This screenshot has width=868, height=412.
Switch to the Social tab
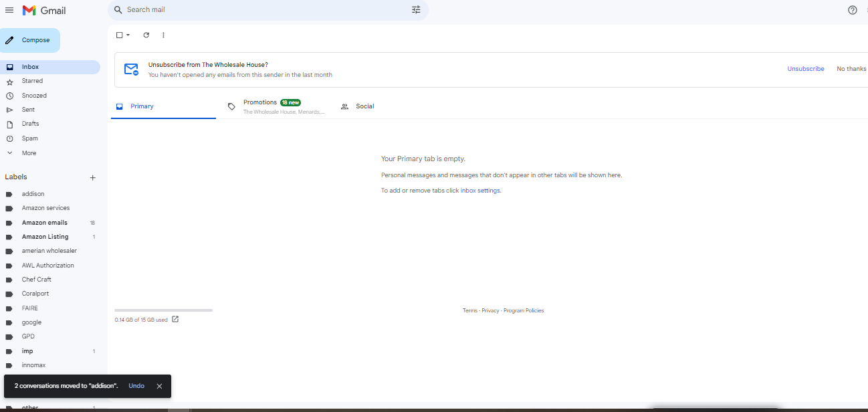click(x=365, y=106)
